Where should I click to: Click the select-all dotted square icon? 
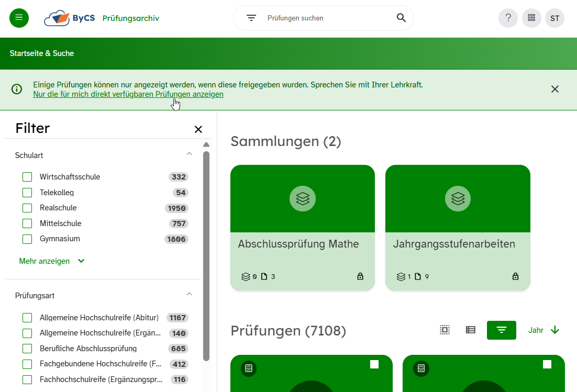coord(445,330)
